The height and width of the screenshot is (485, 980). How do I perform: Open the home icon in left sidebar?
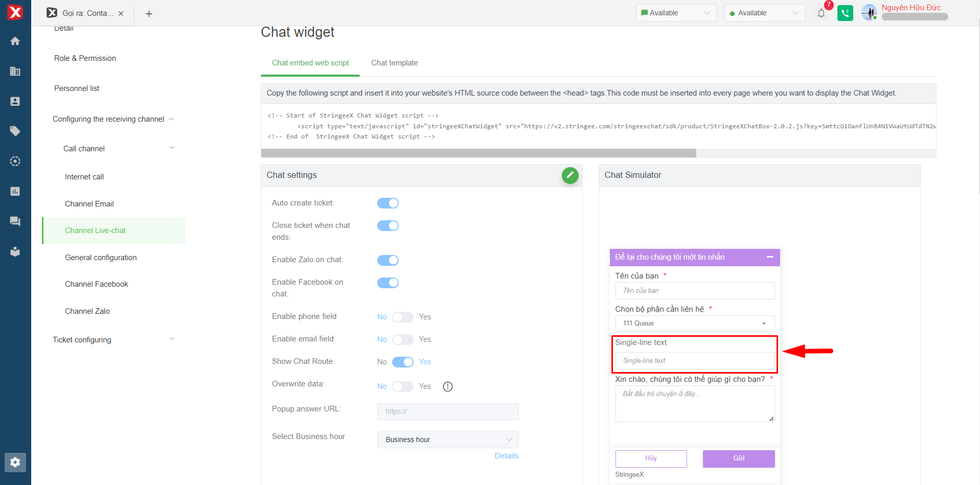coord(15,41)
